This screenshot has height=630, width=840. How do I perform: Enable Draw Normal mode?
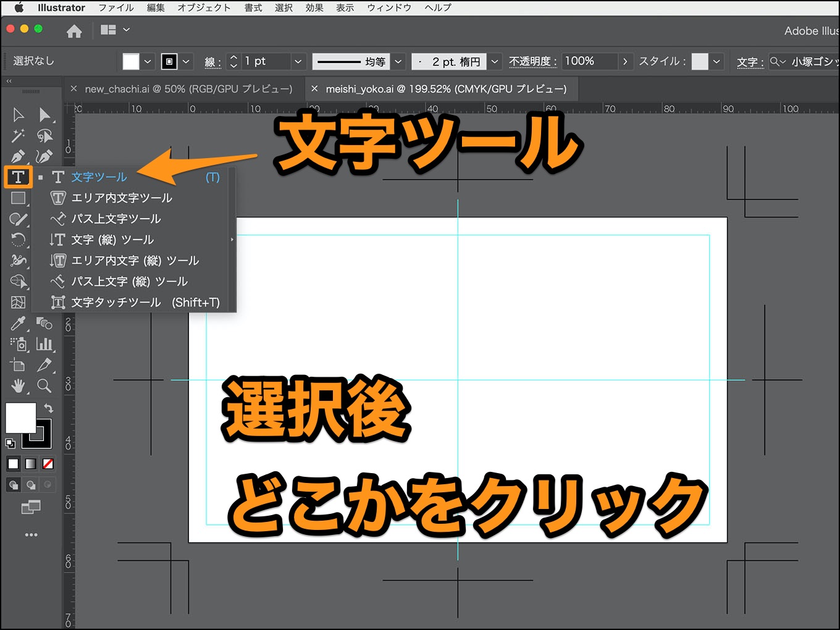pos(13,485)
